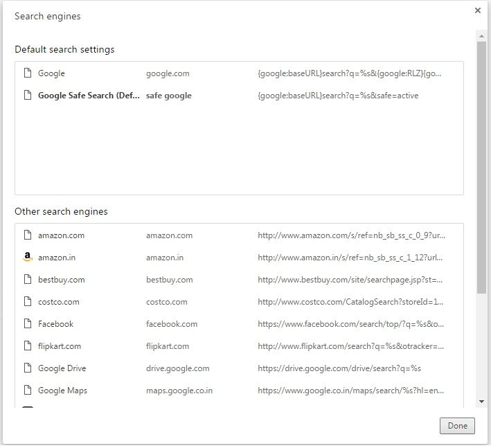Screen dimensions: 491x448
Task: Close the Search engines dialog
Action: point(478,10)
